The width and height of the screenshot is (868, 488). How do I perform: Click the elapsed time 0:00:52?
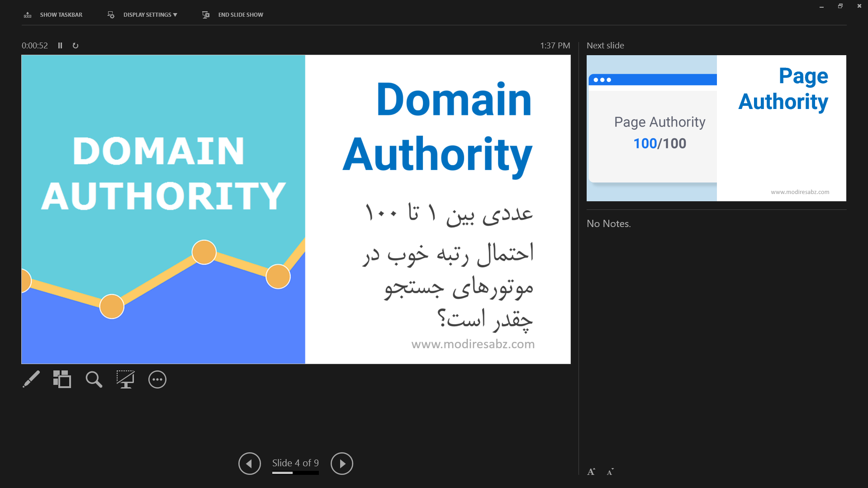[x=35, y=46]
